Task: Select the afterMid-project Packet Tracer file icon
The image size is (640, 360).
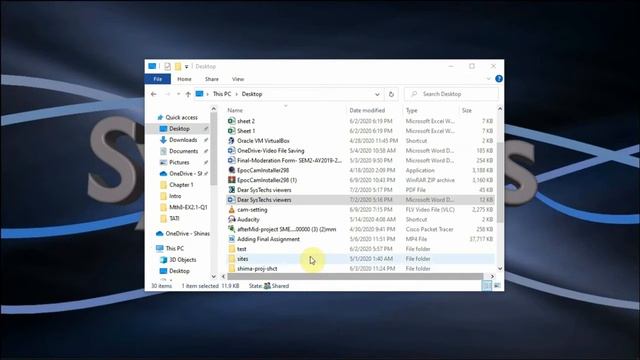Action: (x=231, y=229)
